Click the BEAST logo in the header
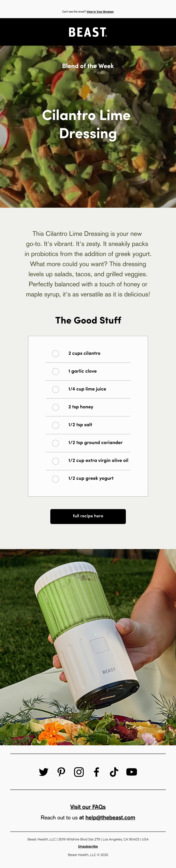 [88, 32]
